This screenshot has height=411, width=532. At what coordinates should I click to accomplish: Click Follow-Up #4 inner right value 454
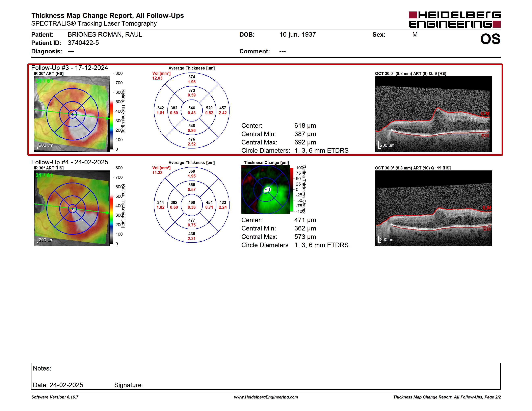pos(209,202)
